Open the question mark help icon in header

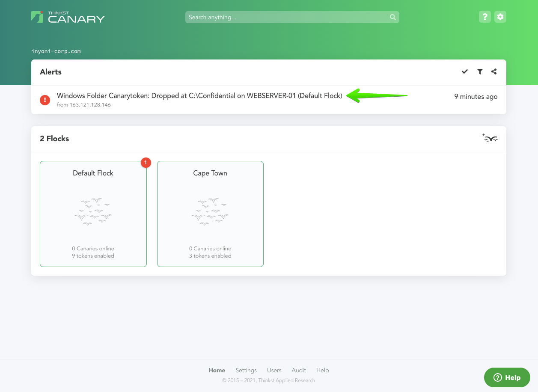[x=484, y=17]
